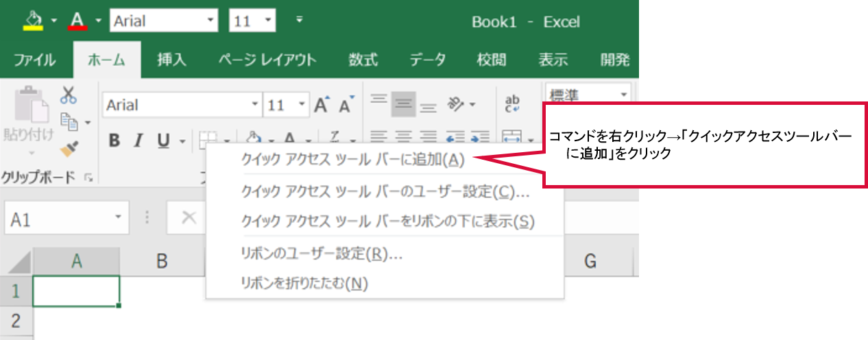
Task: Click the Copy icon in the clipboard group
Action: click(69, 121)
